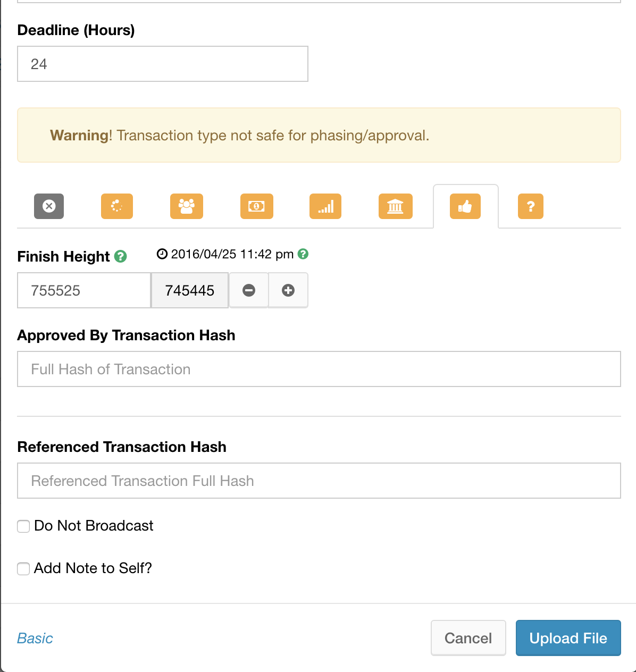
Task: Click the Approved By Transaction Hash field
Action: click(319, 369)
